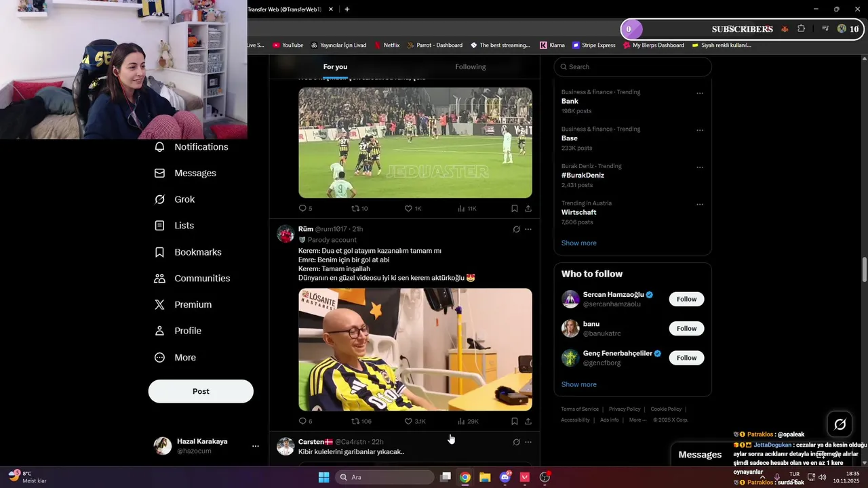
Task: Switch to For you tab
Action: point(335,67)
